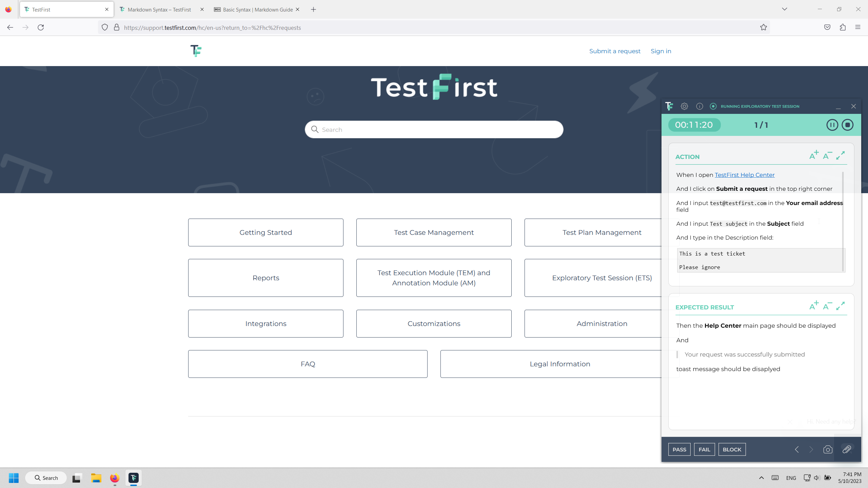
Task: Decrease font size in EXPECTED RESULT section
Action: tap(827, 306)
